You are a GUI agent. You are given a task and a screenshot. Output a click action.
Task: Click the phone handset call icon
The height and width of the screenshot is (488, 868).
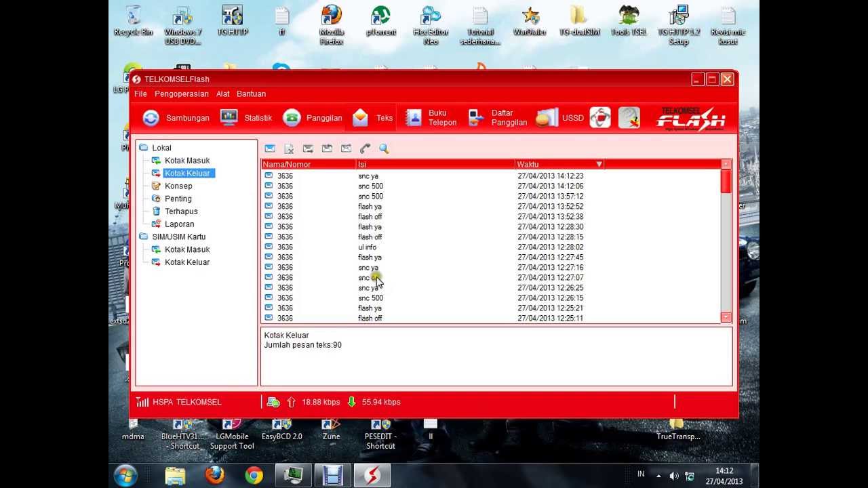(365, 148)
